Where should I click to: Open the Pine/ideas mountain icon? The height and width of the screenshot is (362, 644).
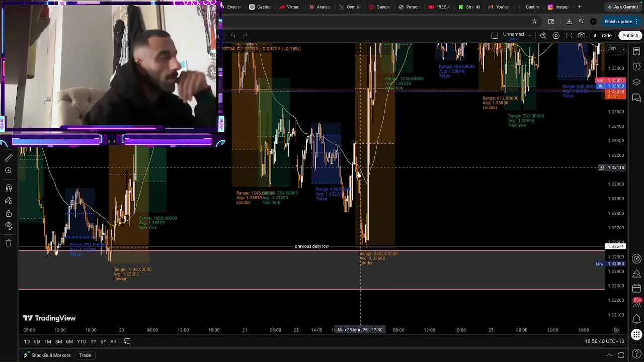pyautogui.click(x=636, y=274)
